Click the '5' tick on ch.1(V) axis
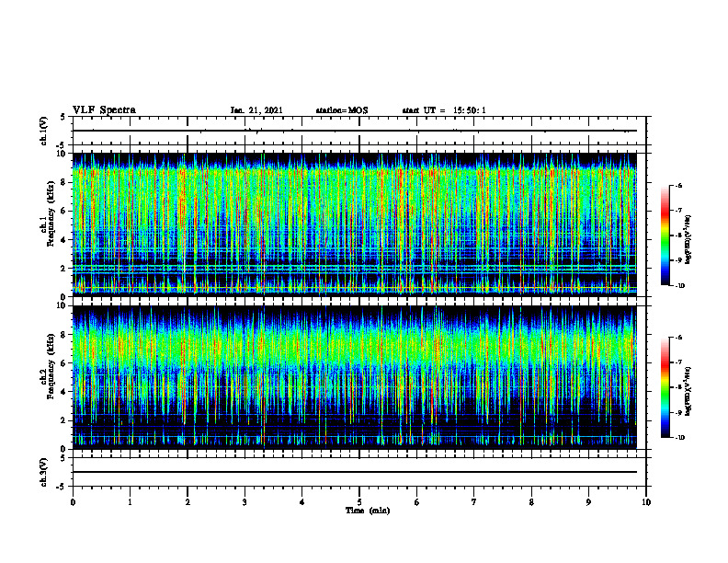The image size is (728, 563). pyautogui.click(x=63, y=118)
